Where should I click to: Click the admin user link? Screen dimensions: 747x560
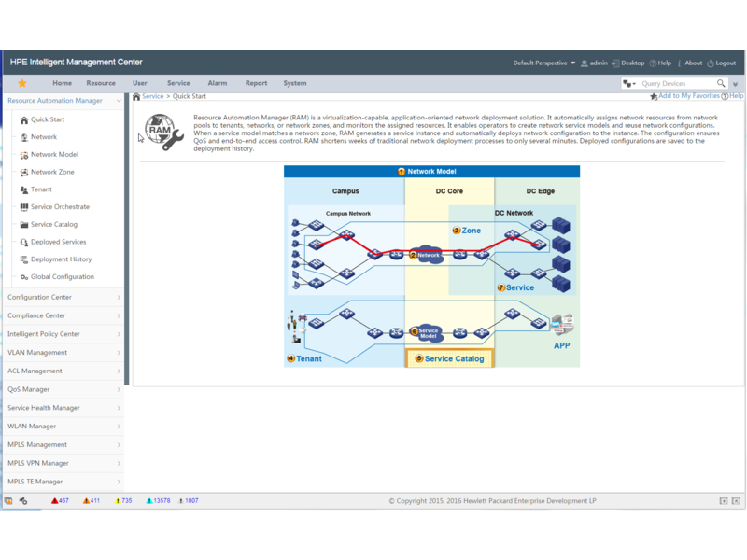click(x=594, y=63)
